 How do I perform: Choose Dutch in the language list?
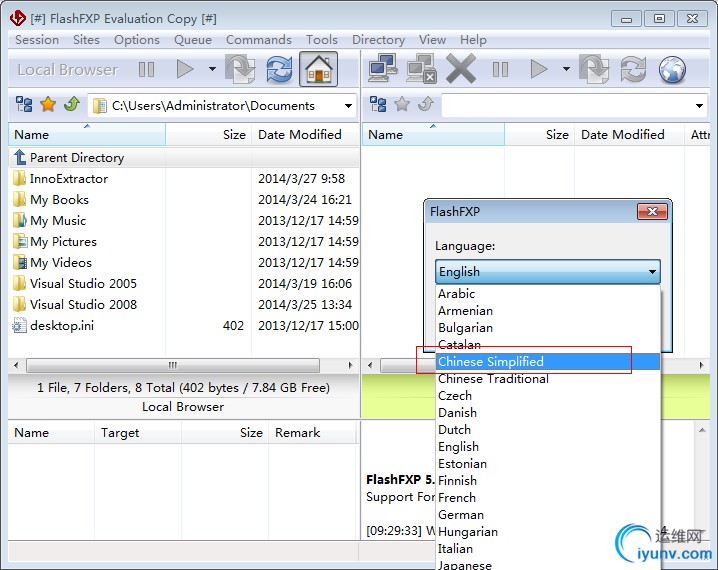click(x=548, y=430)
